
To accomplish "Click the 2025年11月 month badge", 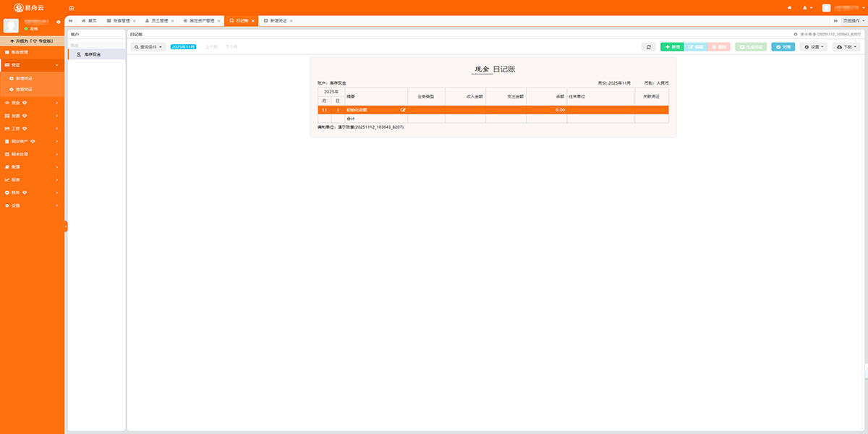I will point(184,47).
